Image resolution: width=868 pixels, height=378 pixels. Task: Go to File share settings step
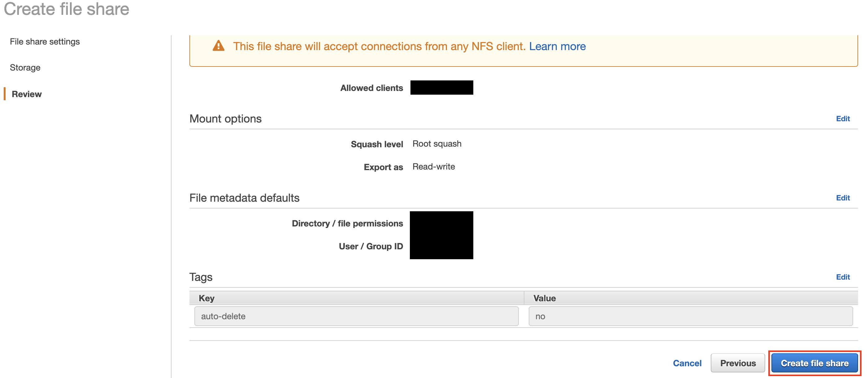click(45, 41)
